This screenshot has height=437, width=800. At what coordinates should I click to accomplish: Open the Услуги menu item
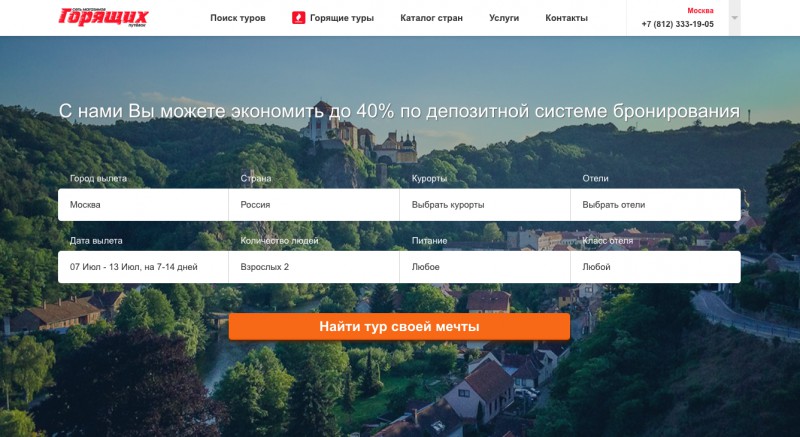tap(504, 18)
